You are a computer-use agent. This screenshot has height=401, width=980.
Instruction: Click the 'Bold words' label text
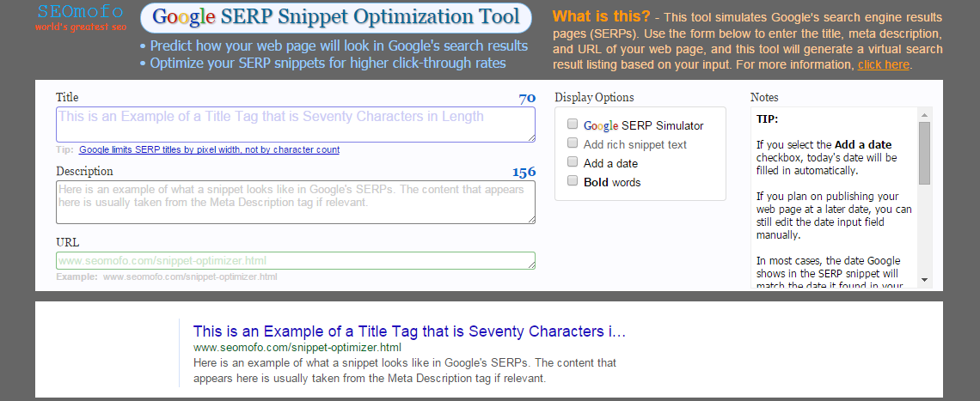612,182
